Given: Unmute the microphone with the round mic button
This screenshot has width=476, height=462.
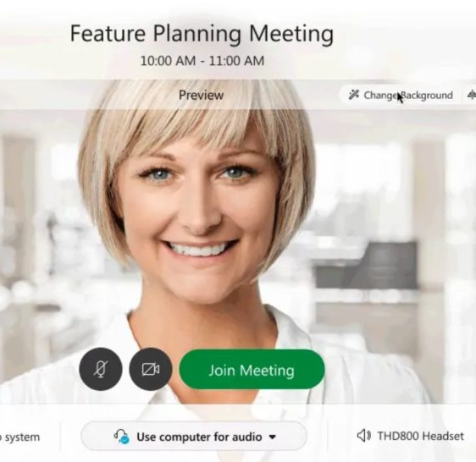Looking at the screenshot, I should [101, 369].
